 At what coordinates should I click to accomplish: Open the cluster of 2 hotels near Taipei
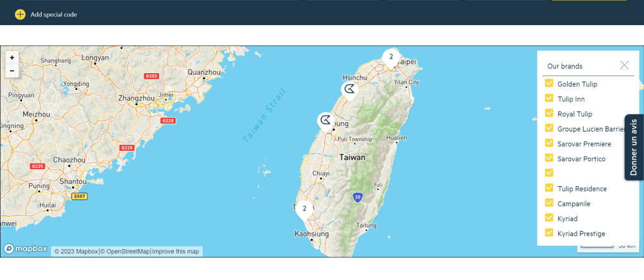tap(391, 57)
